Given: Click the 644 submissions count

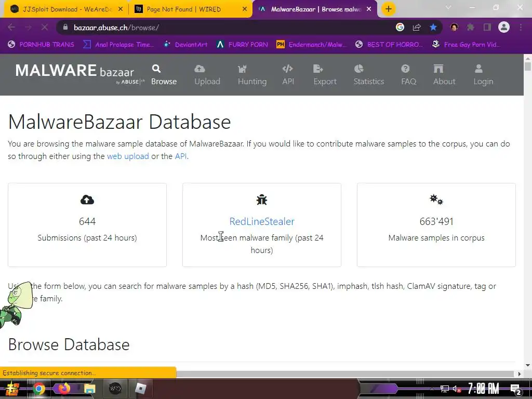Looking at the screenshot, I should (87, 221).
